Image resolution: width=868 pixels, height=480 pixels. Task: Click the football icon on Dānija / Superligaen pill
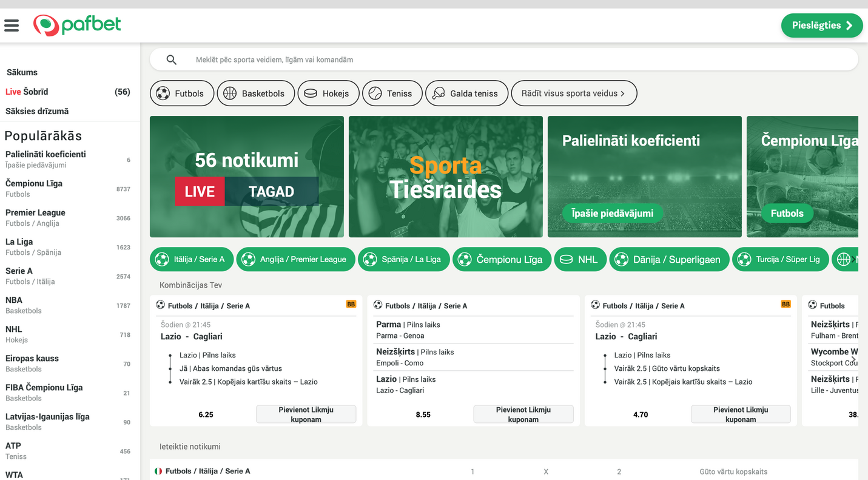pos(621,260)
